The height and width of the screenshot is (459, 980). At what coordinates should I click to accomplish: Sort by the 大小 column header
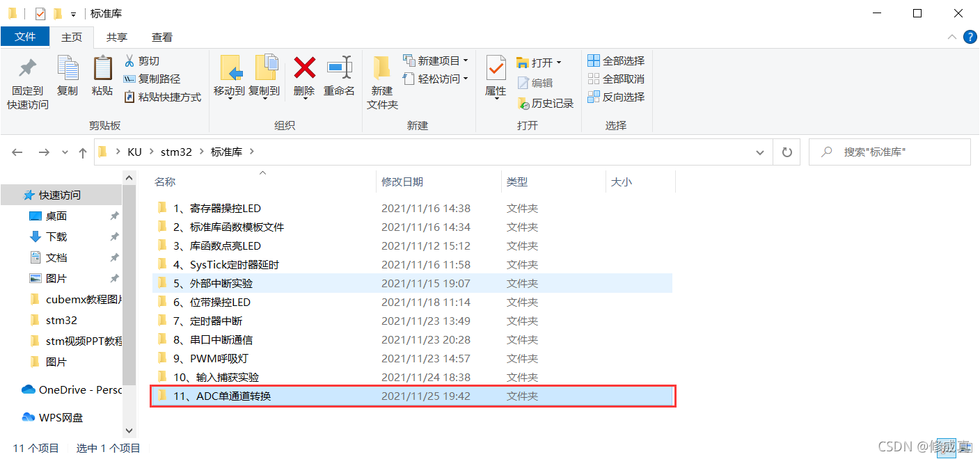click(x=621, y=182)
